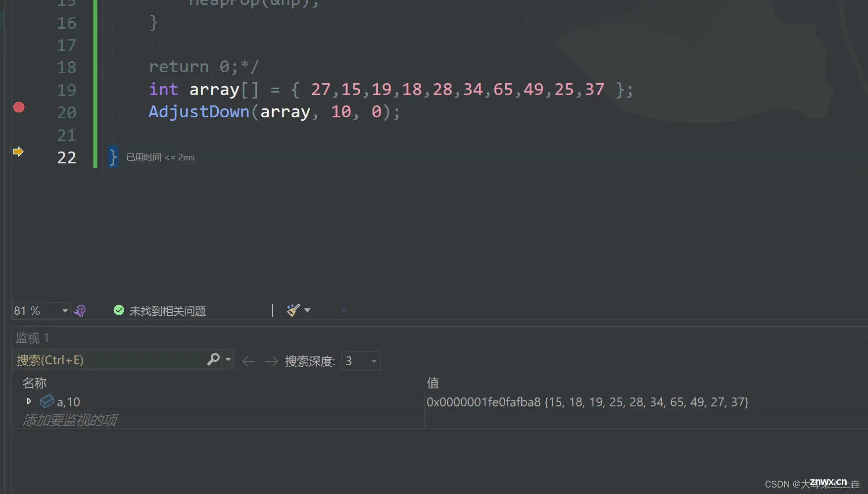Click the 'array' argument on line 20

tap(285, 112)
